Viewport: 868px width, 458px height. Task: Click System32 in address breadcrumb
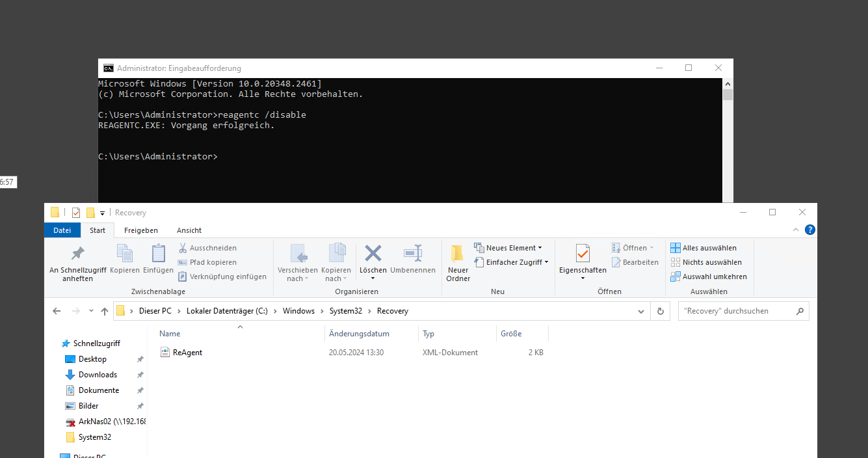(345, 311)
